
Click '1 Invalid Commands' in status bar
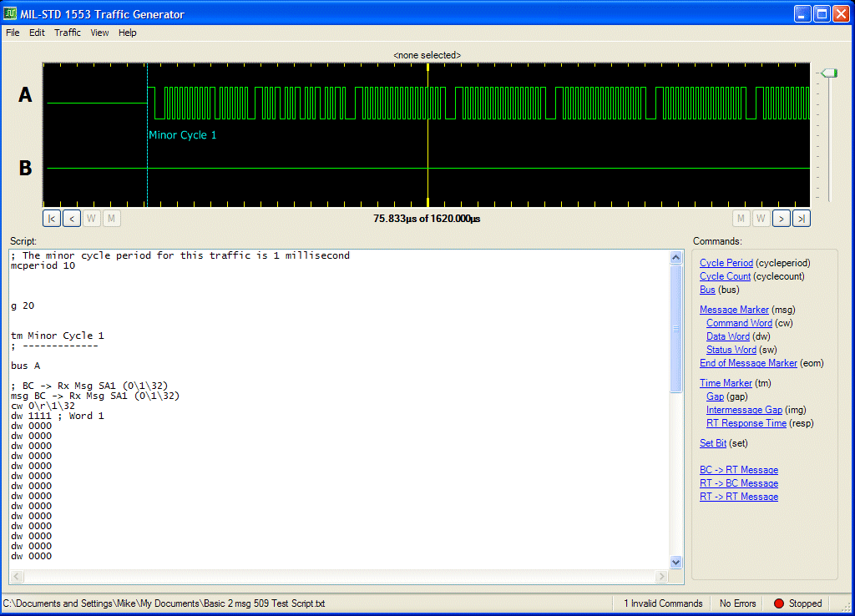point(663,603)
